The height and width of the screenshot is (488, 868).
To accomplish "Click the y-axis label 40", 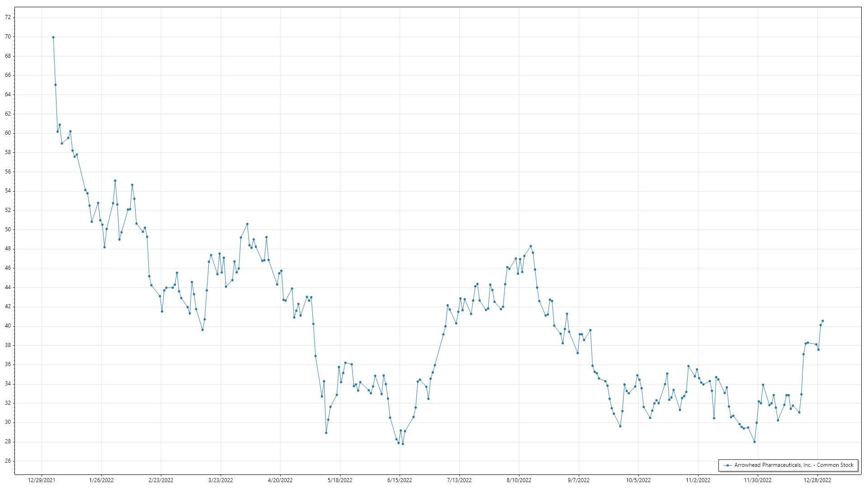I will pyautogui.click(x=8, y=326).
